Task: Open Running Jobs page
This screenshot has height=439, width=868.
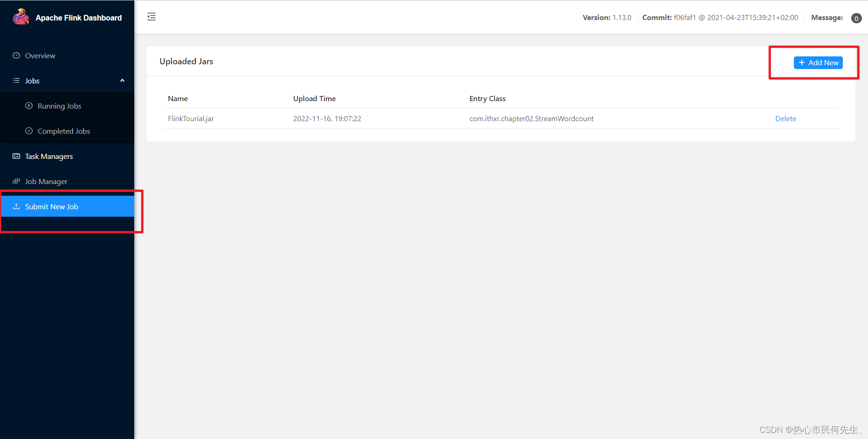Action: point(67,106)
